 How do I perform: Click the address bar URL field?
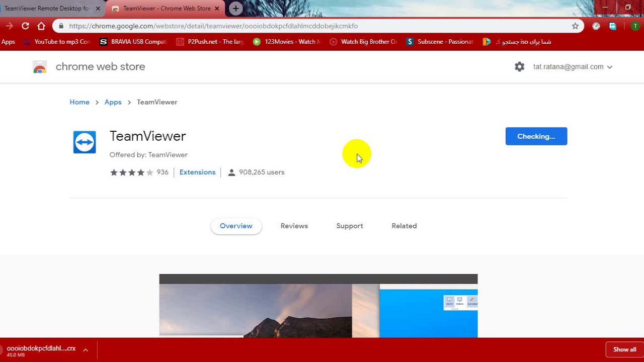(x=317, y=26)
